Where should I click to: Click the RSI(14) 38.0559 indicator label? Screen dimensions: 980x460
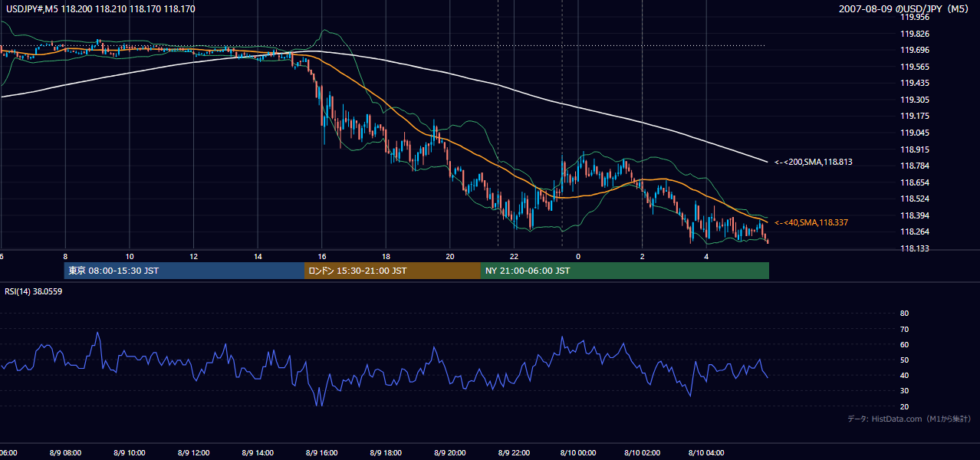click(34, 291)
